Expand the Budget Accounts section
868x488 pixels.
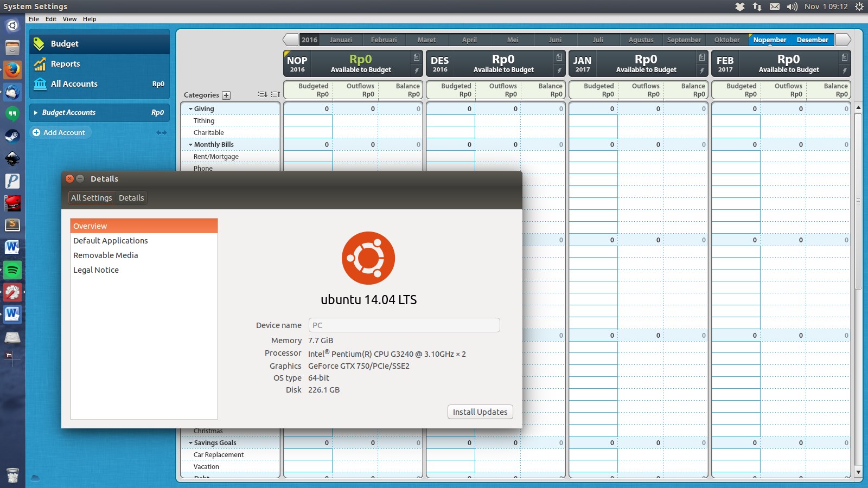coord(36,113)
